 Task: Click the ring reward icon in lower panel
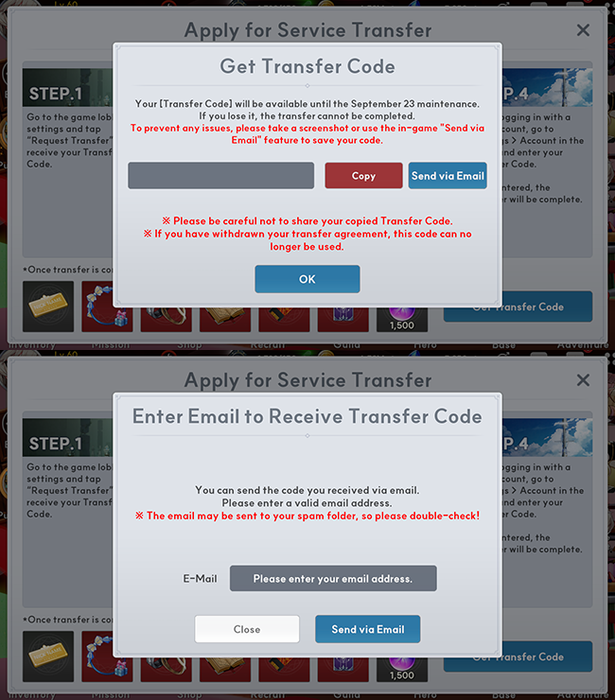pos(167,669)
